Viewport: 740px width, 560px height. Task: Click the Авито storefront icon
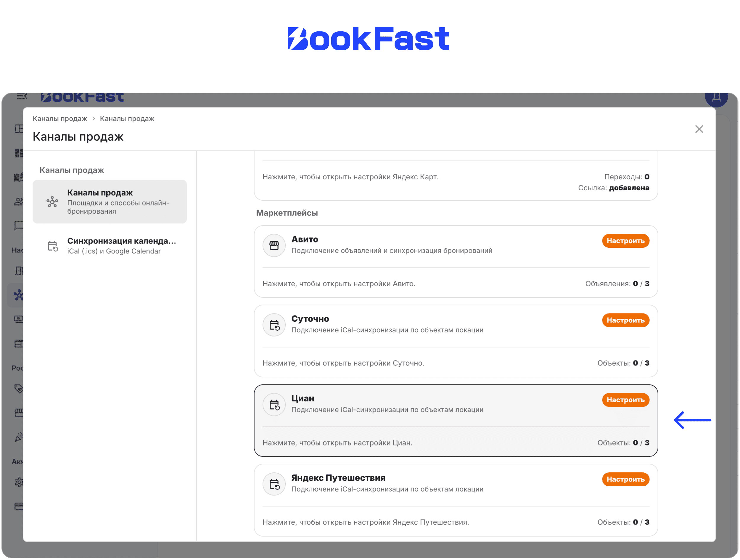[x=274, y=246]
